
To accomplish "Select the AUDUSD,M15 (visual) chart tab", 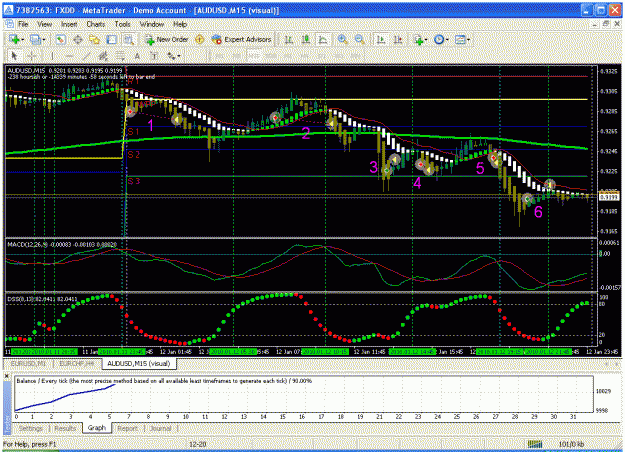I will pyautogui.click(x=139, y=364).
